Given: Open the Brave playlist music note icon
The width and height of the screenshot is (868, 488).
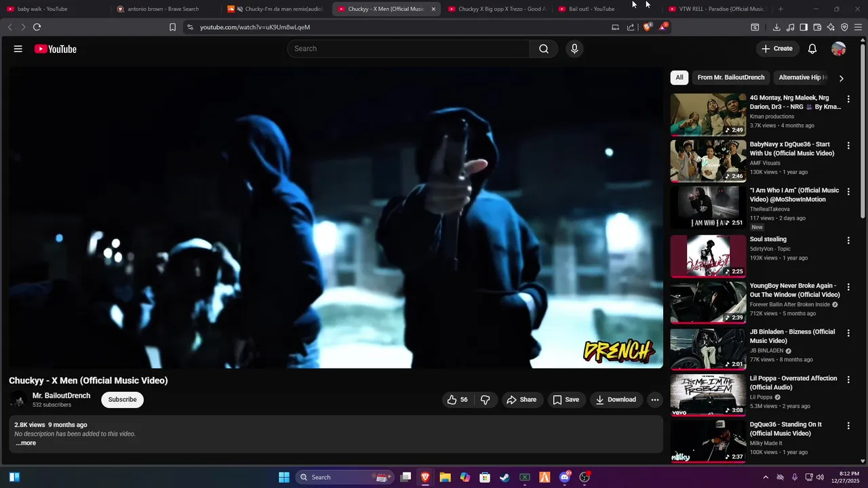Looking at the screenshot, I should coord(790,27).
